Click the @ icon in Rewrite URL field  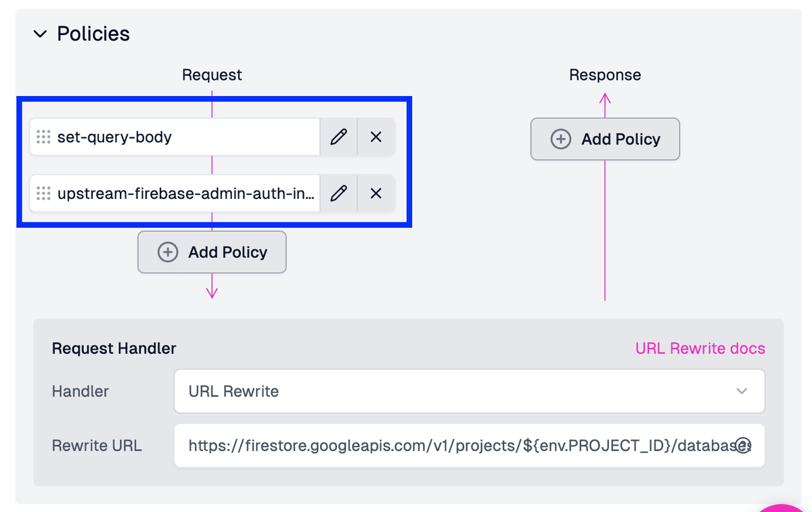(x=742, y=446)
